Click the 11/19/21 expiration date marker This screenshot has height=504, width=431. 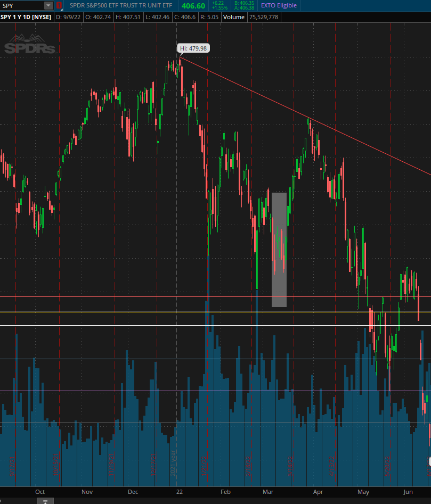(x=111, y=465)
